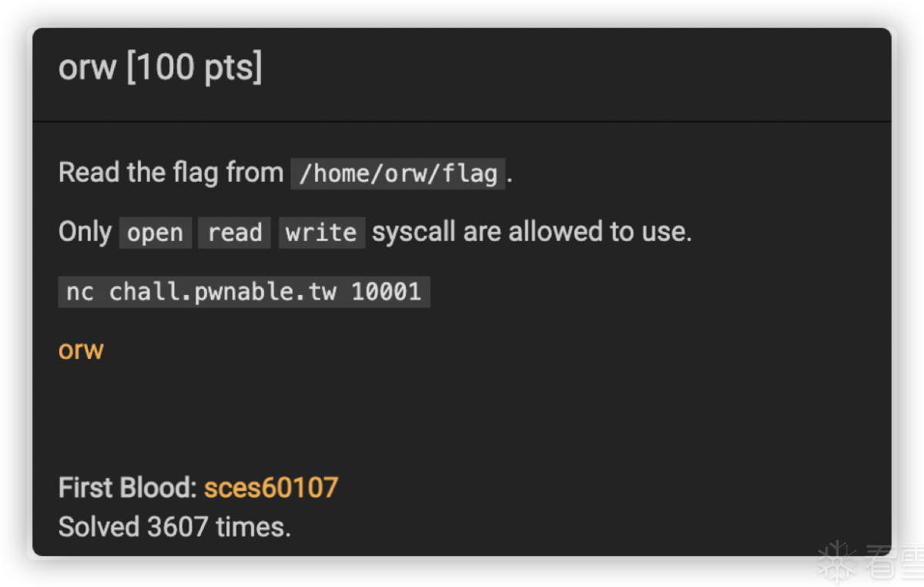Click the 10001 port number

click(387, 292)
